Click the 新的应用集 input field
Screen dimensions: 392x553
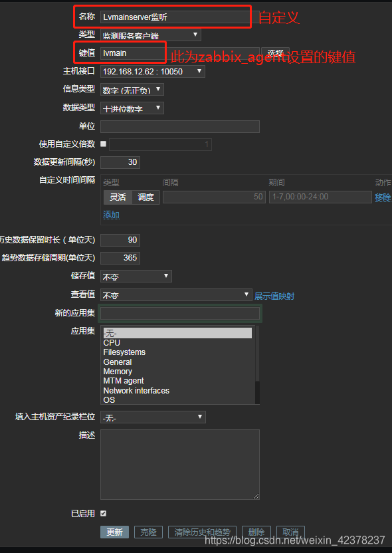[x=180, y=313]
